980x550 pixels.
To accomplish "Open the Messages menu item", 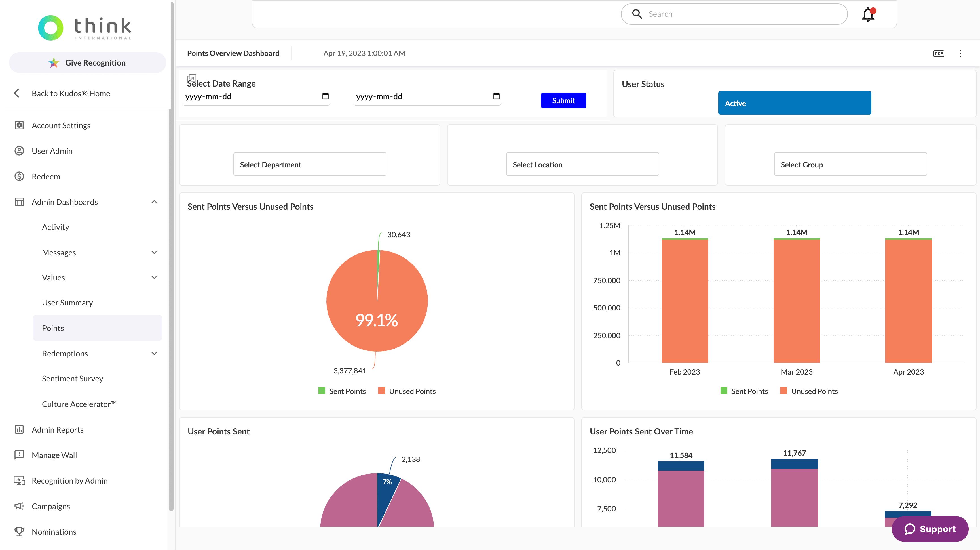I will pyautogui.click(x=59, y=252).
